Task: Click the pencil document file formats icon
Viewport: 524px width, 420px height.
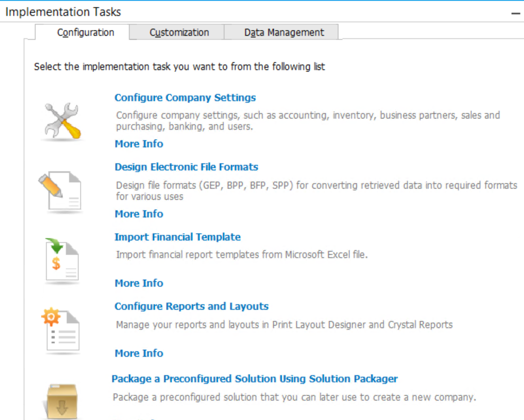Action: [x=61, y=191]
